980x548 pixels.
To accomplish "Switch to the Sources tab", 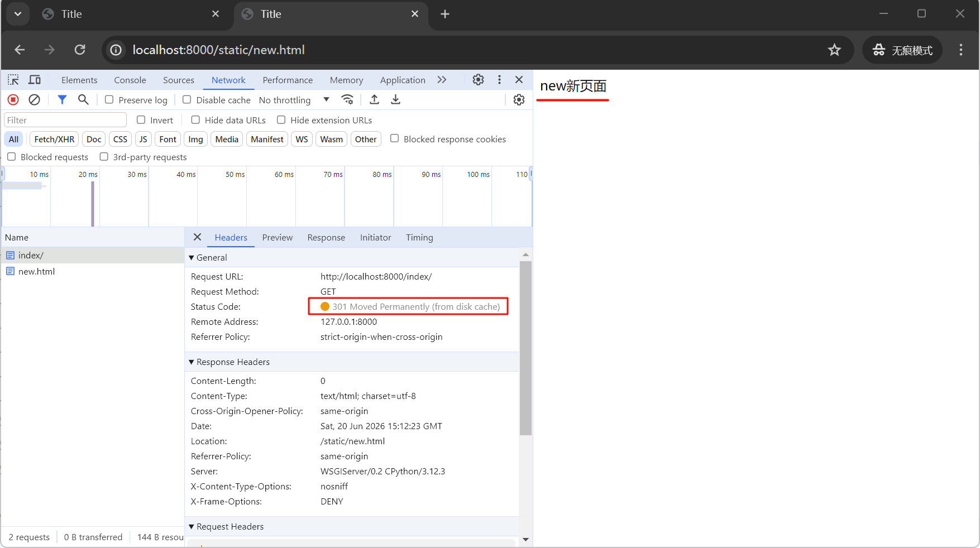I will click(179, 80).
